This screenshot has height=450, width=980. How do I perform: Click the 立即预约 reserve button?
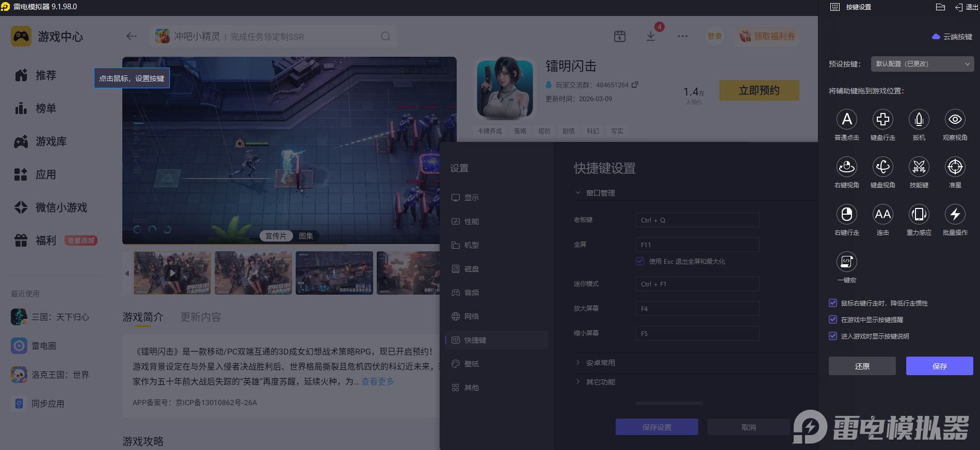tap(759, 90)
